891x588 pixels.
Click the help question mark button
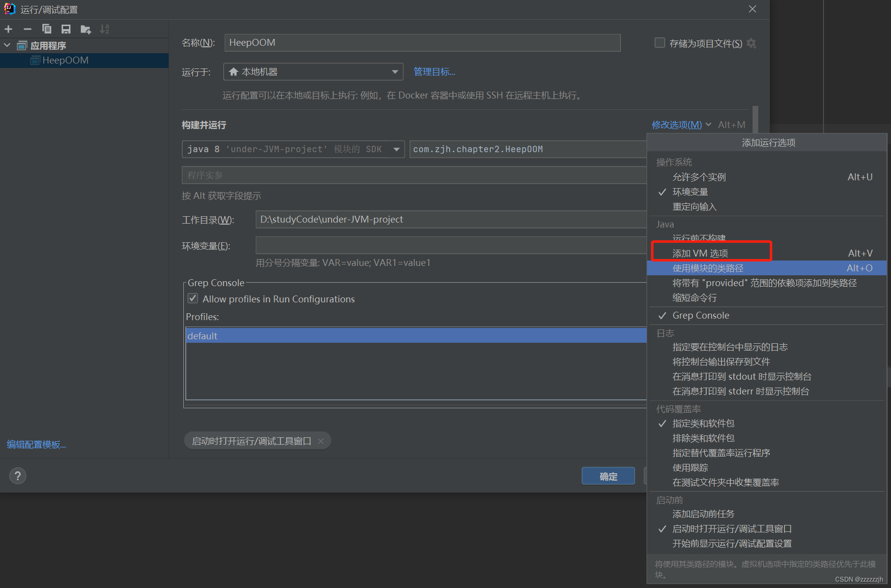[18, 476]
